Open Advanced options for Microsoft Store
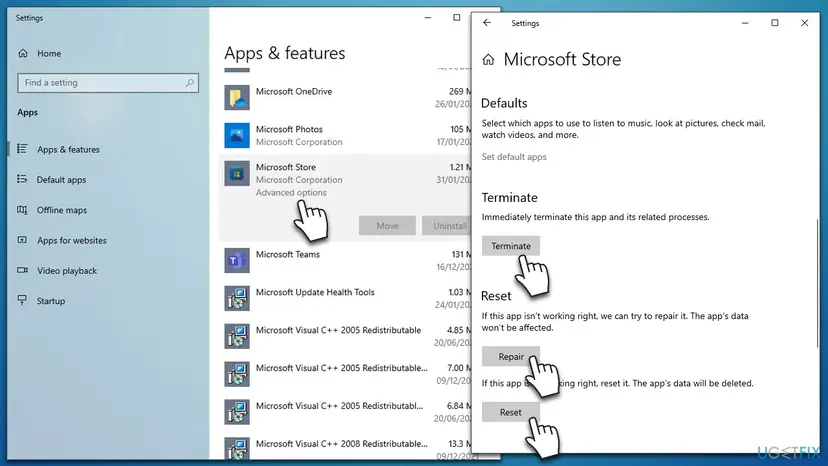The image size is (828, 466). [x=291, y=192]
